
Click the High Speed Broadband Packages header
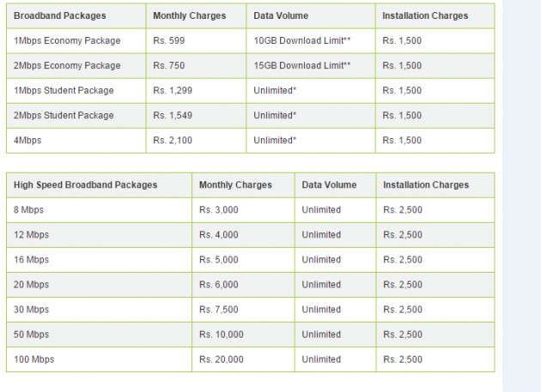point(85,185)
